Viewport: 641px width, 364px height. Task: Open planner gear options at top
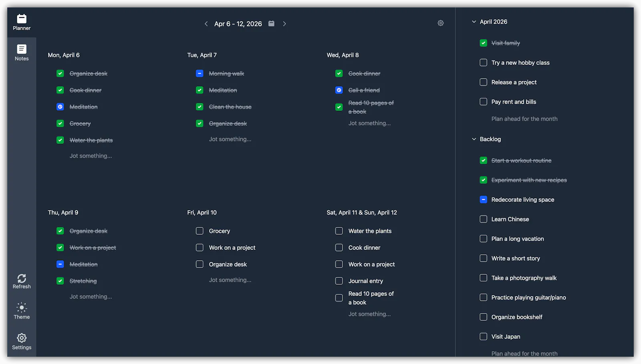point(441,23)
